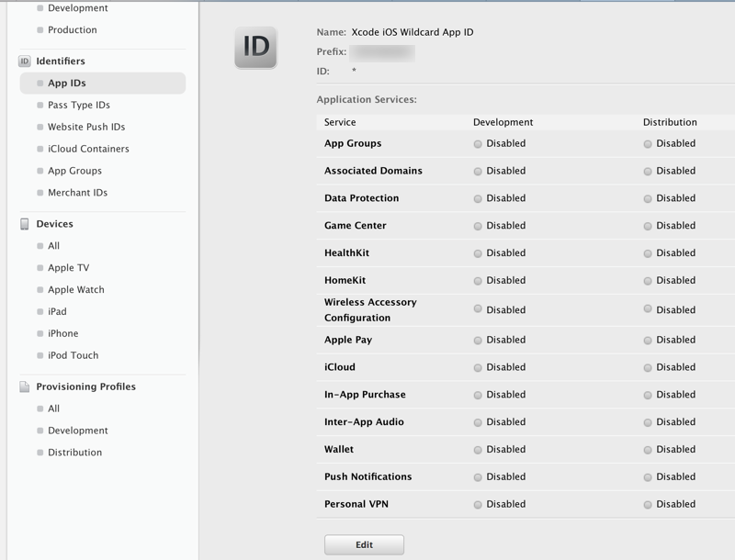Screen dimensions: 735x560
Task: Click the Push Notifications service label
Action: tap(368, 476)
